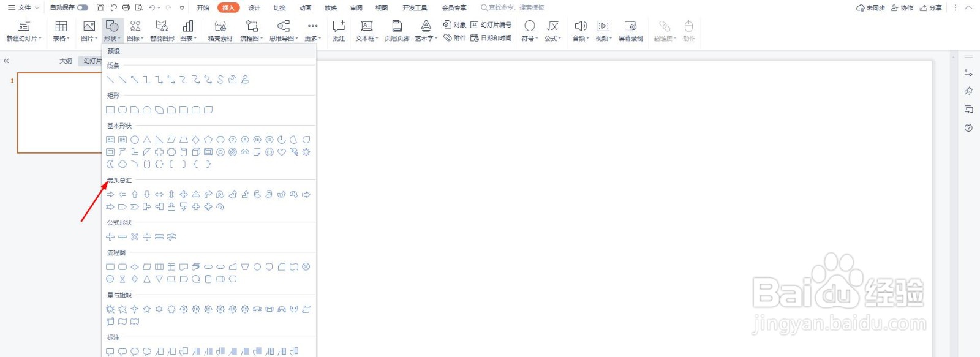Choose the plain rectangle shape
Viewport: 980px width, 357px height.
tap(110, 110)
